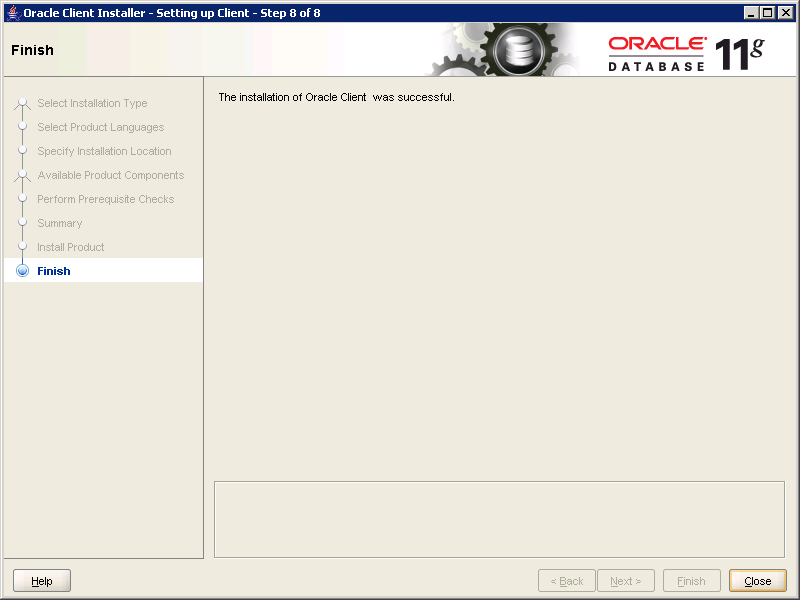800x600 pixels.
Task: Click the Java icon in title bar
Action: point(13,13)
